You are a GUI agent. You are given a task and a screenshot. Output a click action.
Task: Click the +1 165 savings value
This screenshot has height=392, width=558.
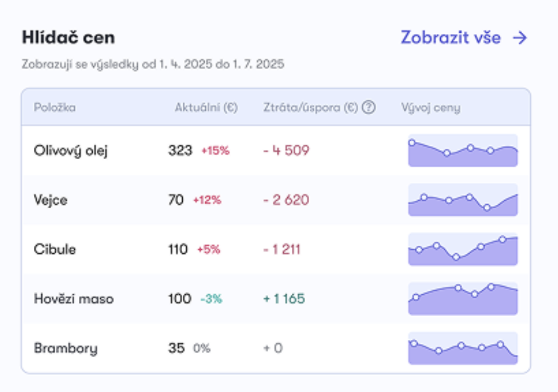click(x=284, y=299)
